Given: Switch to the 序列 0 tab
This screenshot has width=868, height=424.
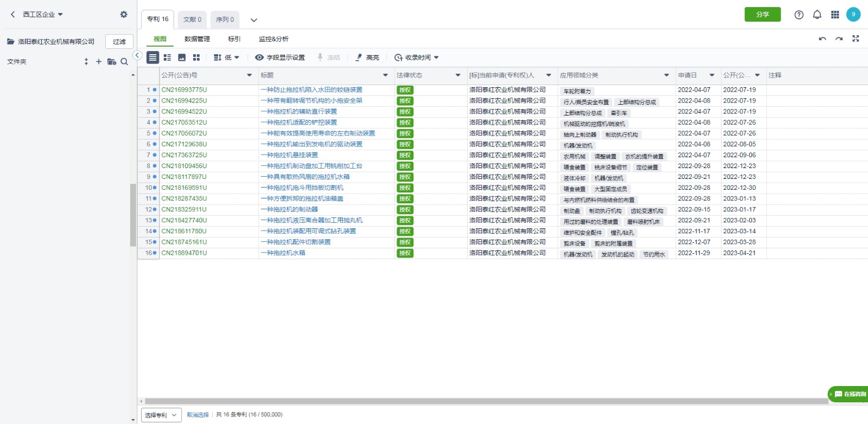Looking at the screenshot, I should (x=225, y=20).
